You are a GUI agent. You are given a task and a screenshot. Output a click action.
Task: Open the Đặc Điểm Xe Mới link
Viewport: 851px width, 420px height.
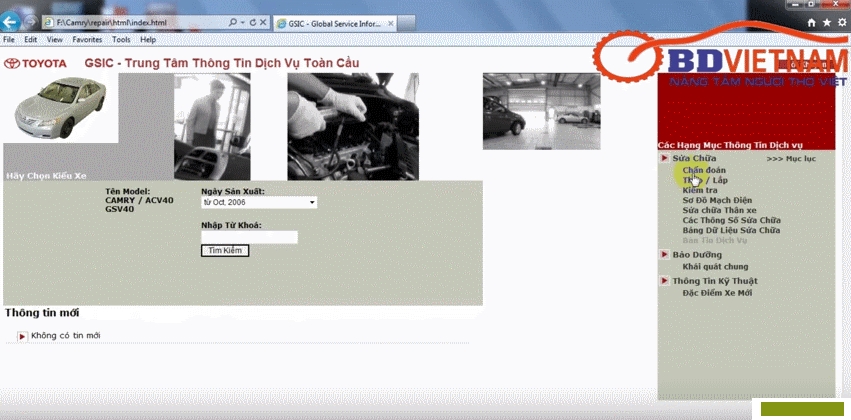tap(717, 293)
